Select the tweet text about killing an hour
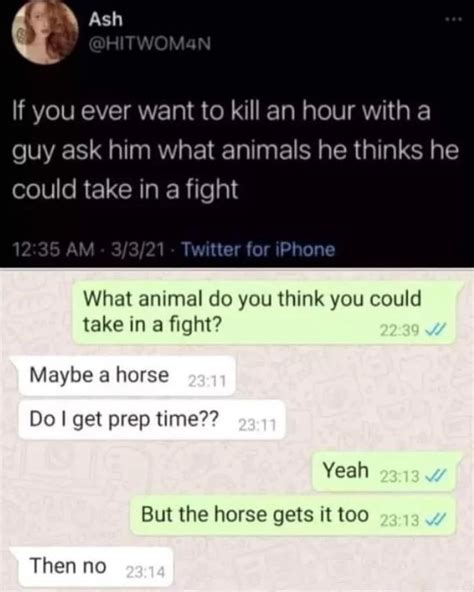474x592 pixels. [x=235, y=150]
